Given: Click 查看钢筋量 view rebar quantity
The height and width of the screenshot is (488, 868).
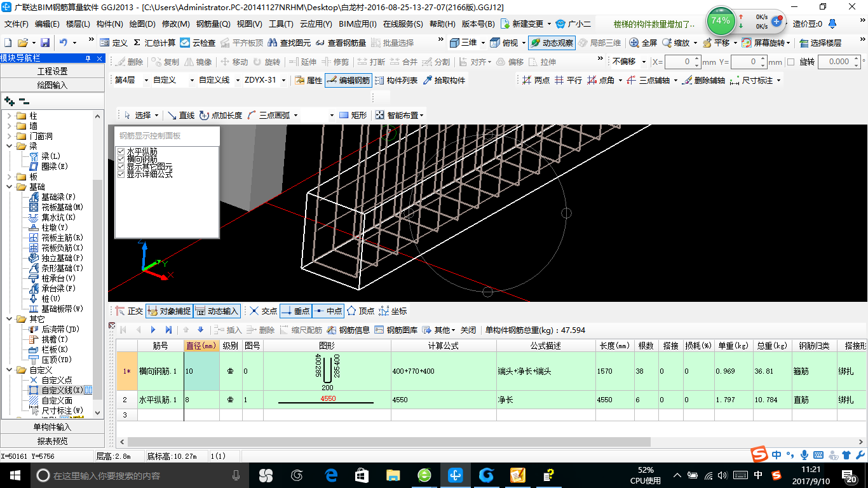Looking at the screenshot, I should click(340, 43).
